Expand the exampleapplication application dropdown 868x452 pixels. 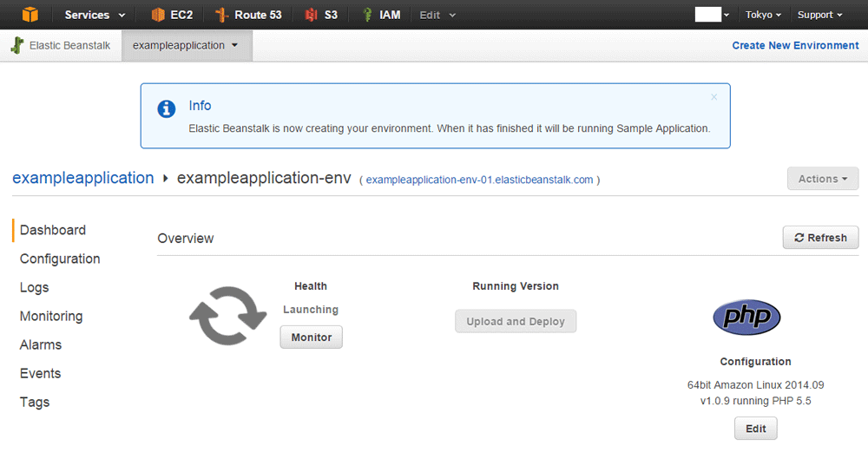click(187, 45)
